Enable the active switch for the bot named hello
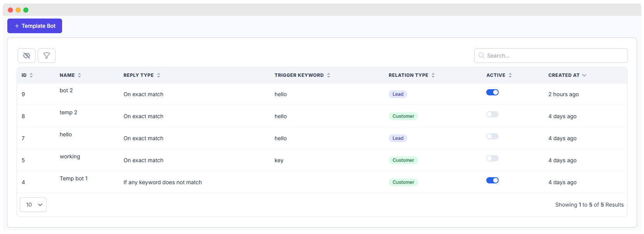The image size is (644, 234). (492, 136)
